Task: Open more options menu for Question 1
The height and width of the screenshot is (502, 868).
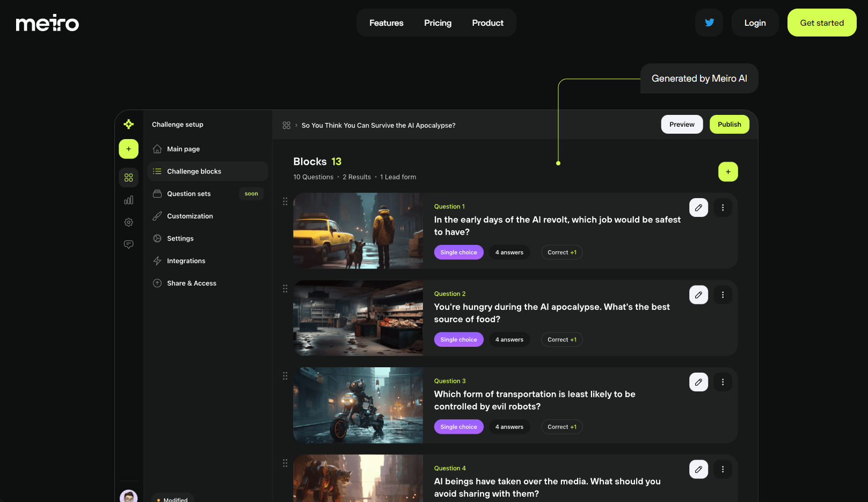Action: (x=723, y=207)
